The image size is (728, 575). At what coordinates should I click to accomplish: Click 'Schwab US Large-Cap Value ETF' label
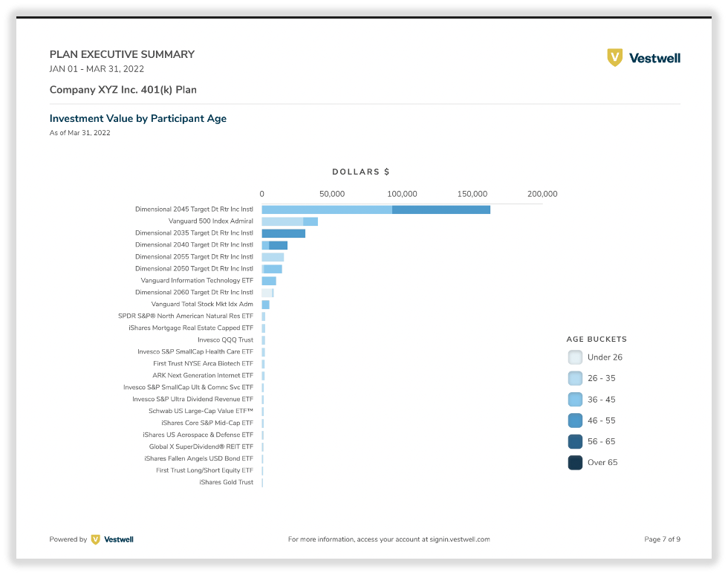(201, 411)
